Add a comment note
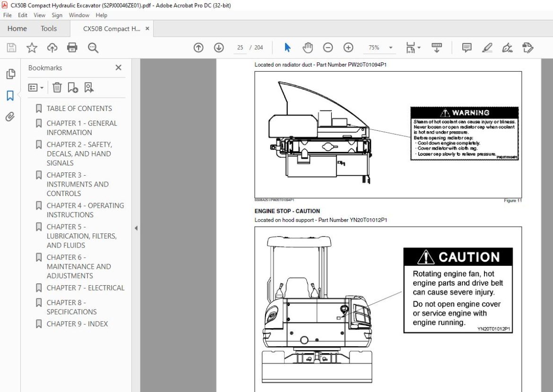The width and height of the screenshot is (553, 392). point(467,48)
